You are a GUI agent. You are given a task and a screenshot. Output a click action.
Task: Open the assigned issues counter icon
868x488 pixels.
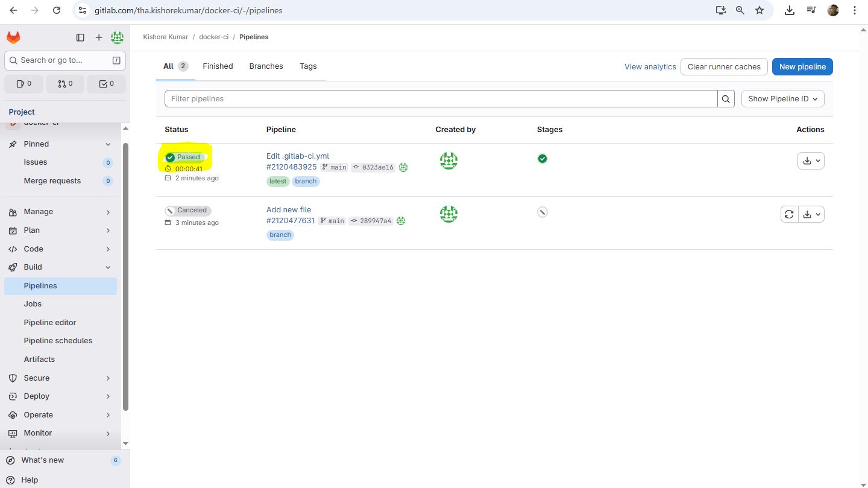[24, 84]
